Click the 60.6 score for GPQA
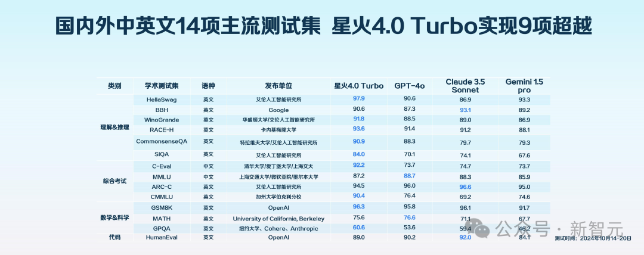Image resolution: width=644 pixels, height=255 pixels. [358, 227]
